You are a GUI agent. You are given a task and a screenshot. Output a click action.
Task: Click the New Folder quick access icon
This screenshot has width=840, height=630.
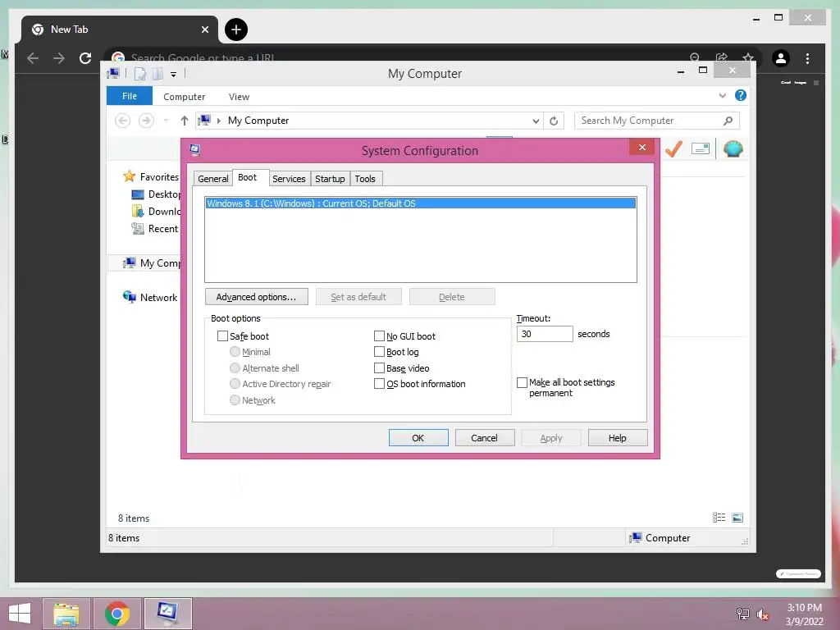point(157,74)
